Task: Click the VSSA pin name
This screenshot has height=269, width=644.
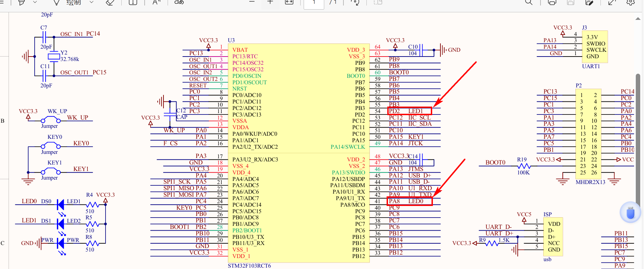Action: click(x=240, y=121)
